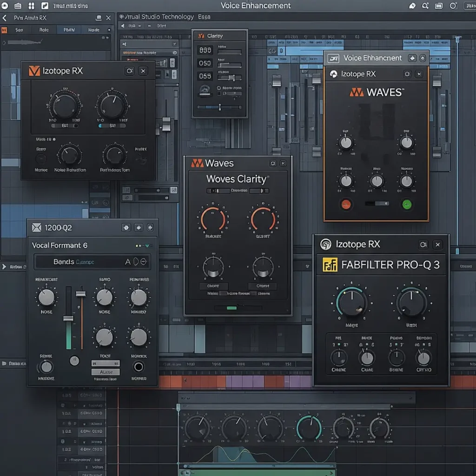
Task: Click the Audio button in 1200-Q2 plugin
Action: pyautogui.click(x=105, y=372)
